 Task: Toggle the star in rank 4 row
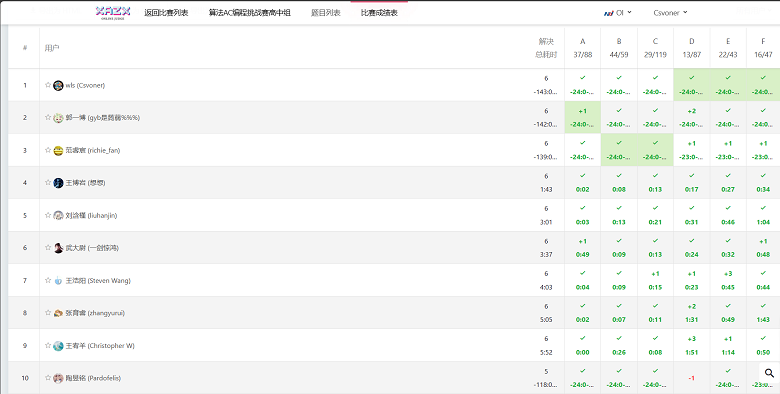pyautogui.click(x=48, y=182)
